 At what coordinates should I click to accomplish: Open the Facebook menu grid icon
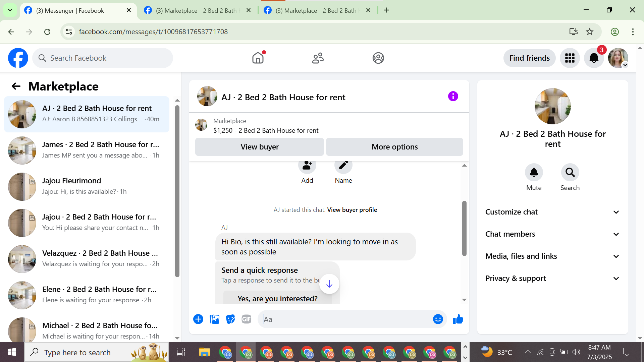[x=570, y=58]
